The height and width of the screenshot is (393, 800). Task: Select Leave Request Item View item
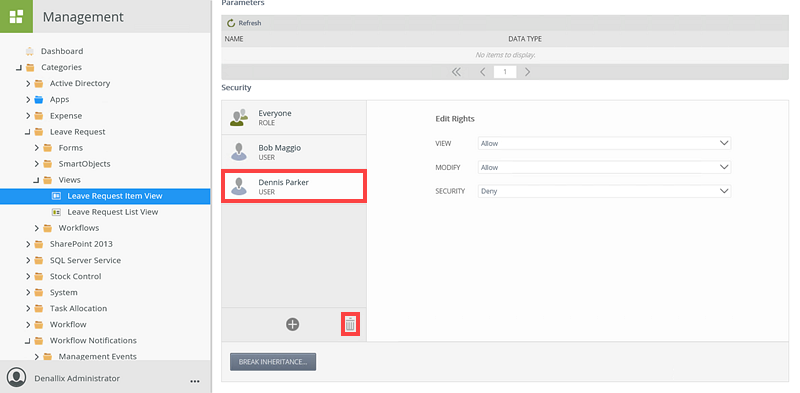pos(115,196)
